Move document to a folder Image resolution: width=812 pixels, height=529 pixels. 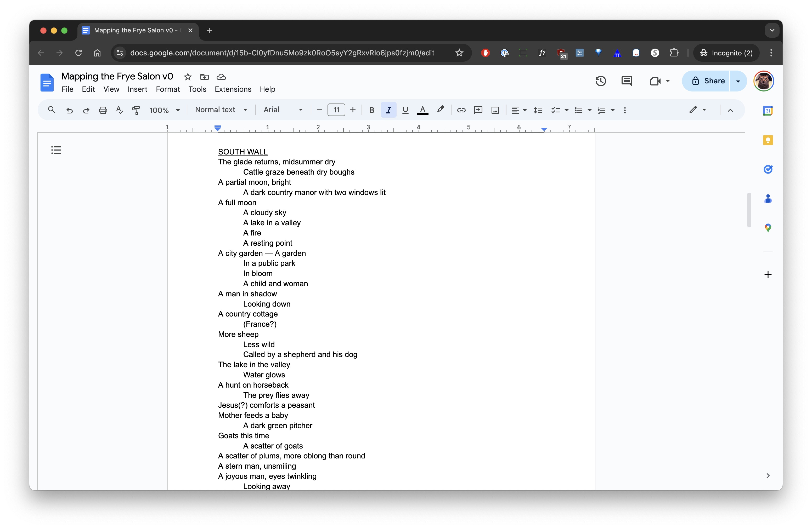pyautogui.click(x=204, y=77)
